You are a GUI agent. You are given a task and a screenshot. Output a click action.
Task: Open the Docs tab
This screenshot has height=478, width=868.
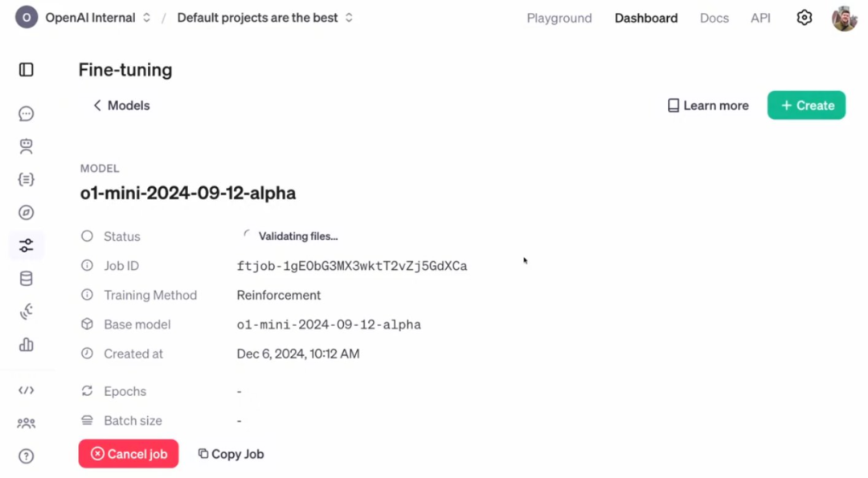point(714,18)
